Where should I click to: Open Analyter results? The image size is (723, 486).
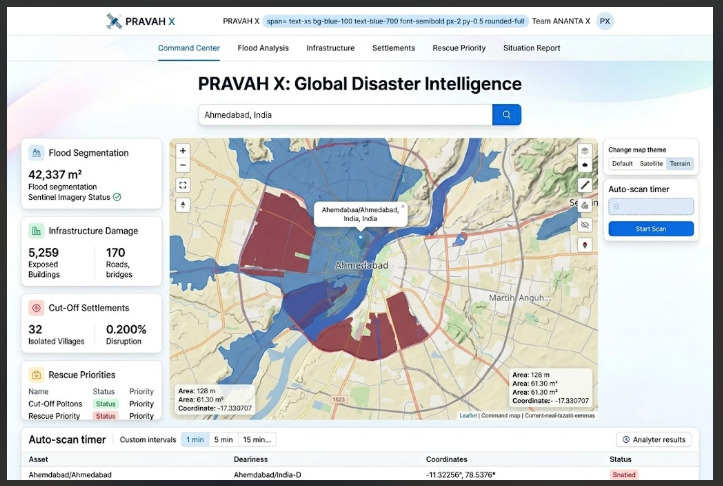click(654, 440)
